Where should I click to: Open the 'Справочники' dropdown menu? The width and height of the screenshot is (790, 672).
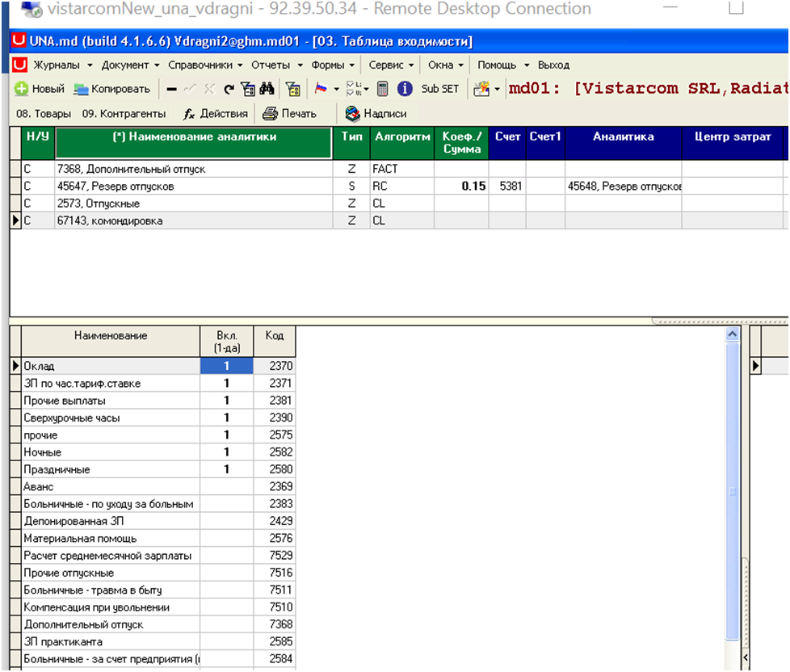tap(205, 65)
